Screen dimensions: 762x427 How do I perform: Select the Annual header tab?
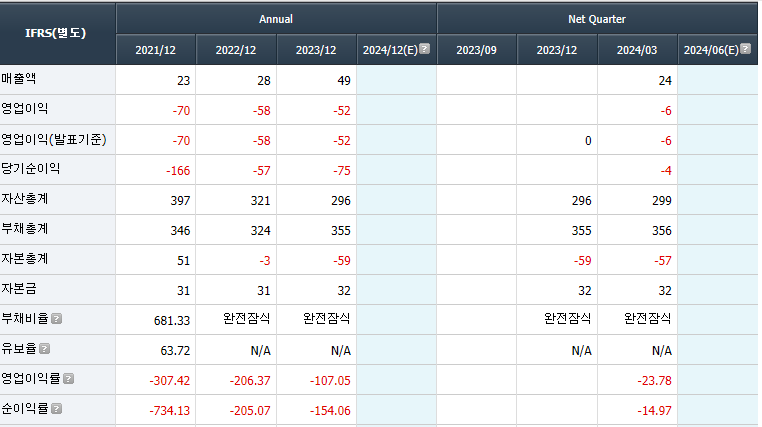(276, 19)
